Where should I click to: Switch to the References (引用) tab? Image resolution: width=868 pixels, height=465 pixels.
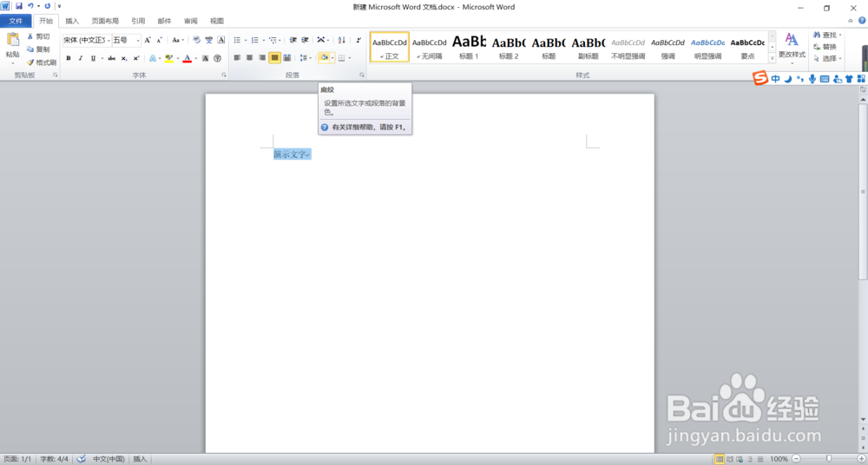(x=138, y=21)
